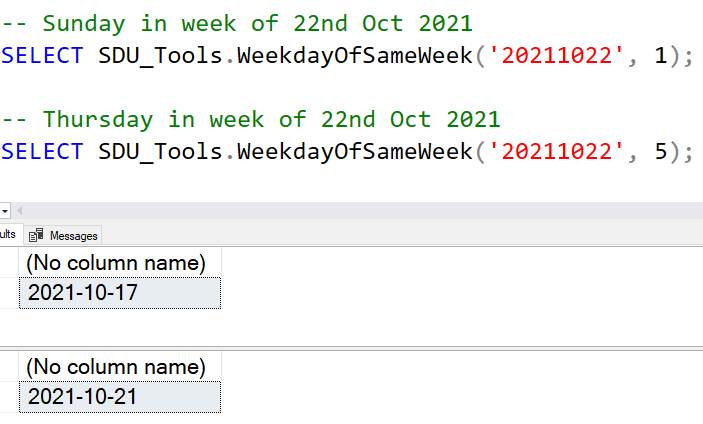Click WeekdayOfSameWeek in the second query
703x424 pixels.
point(355,151)
